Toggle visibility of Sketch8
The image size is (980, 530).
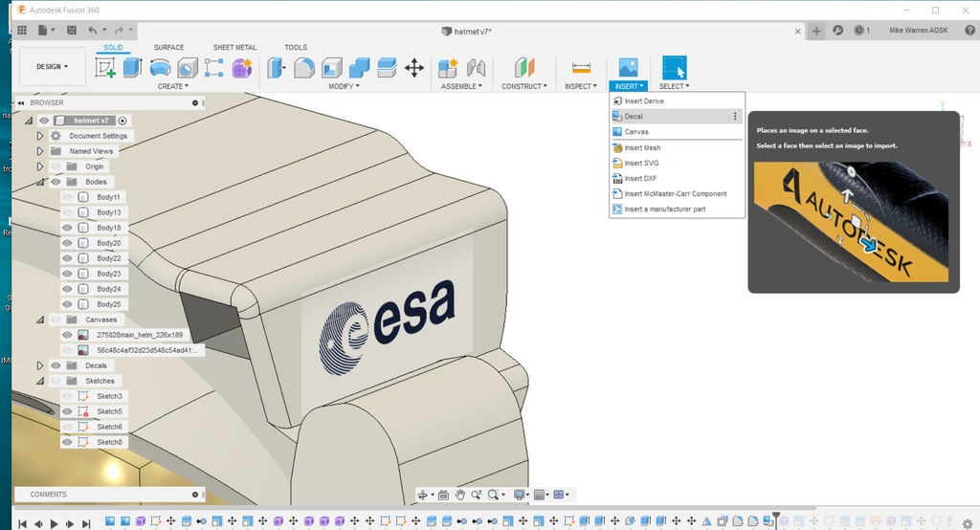68,442
